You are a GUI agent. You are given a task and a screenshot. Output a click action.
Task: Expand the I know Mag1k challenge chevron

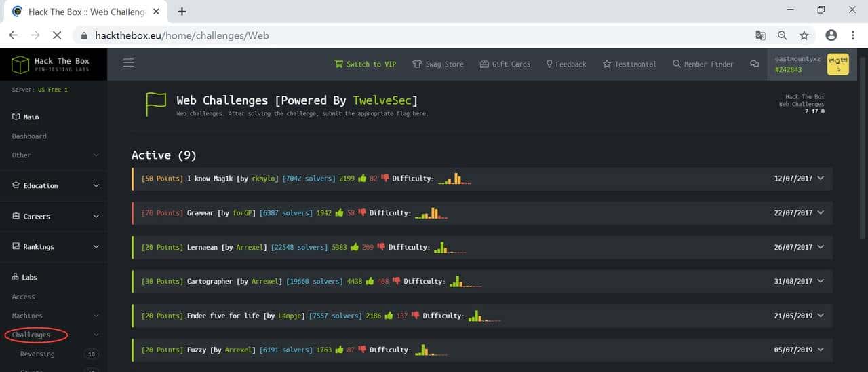tap(821, 178)
